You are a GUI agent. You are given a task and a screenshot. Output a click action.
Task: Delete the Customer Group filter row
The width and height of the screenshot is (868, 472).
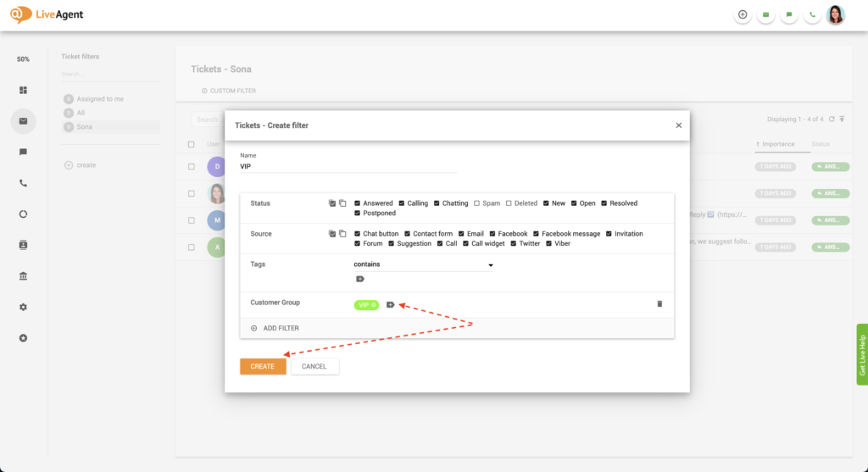659,303
